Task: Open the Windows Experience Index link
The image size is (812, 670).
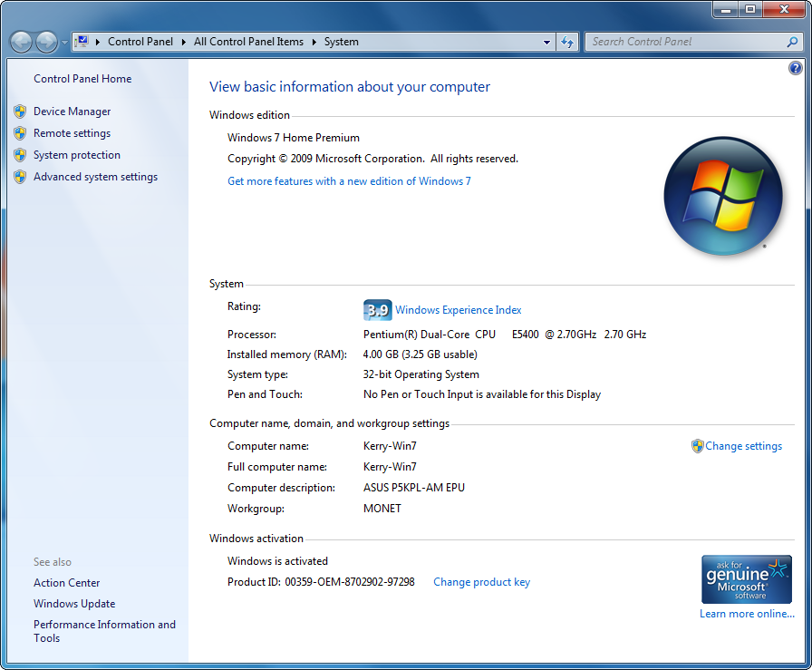Action: [459, 310]
